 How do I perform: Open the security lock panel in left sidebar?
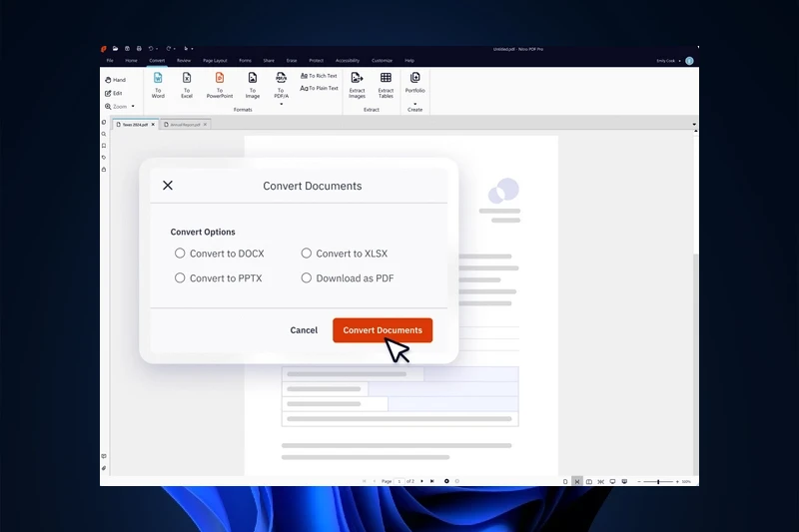(x=104, y=170)
